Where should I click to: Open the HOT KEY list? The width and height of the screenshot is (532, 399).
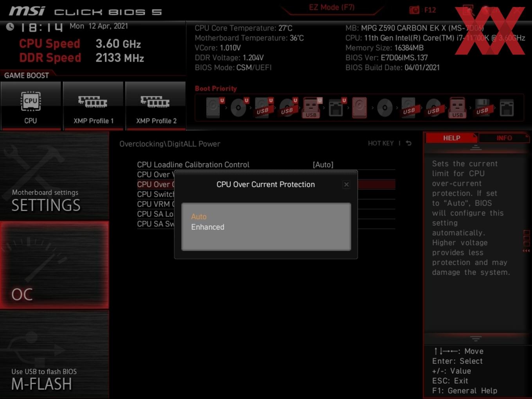click(x=381, y=143)
